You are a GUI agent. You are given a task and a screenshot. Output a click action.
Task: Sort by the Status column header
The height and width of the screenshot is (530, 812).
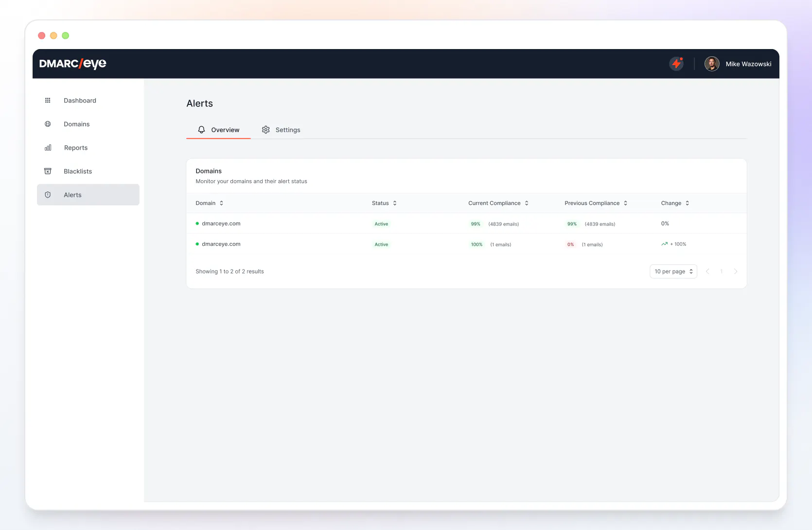[380, 203]
